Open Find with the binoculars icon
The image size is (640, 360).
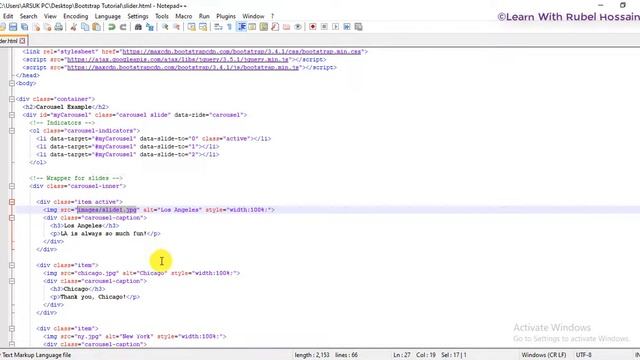pos(138,27)
